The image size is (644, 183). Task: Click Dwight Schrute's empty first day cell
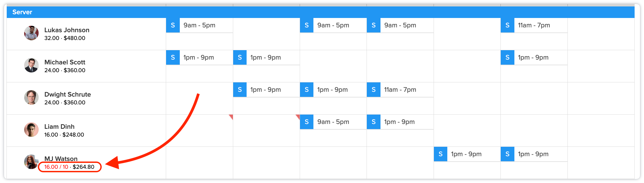click(199, 98)
